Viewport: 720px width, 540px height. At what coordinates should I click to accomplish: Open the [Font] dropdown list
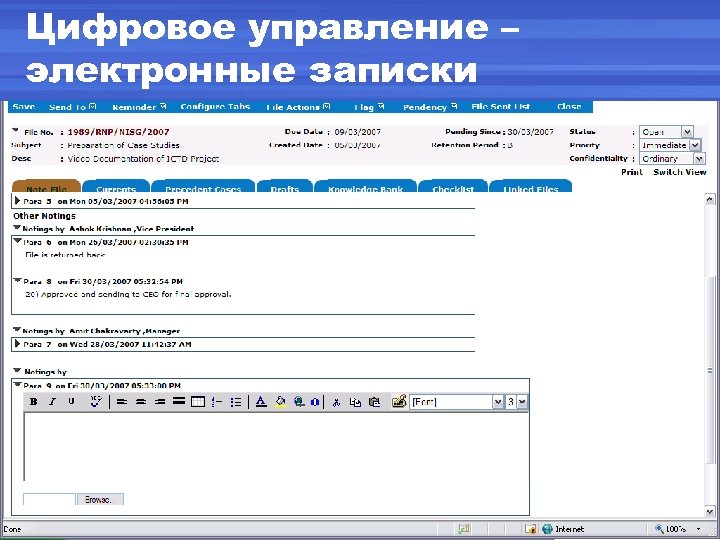tap(498, 402)
